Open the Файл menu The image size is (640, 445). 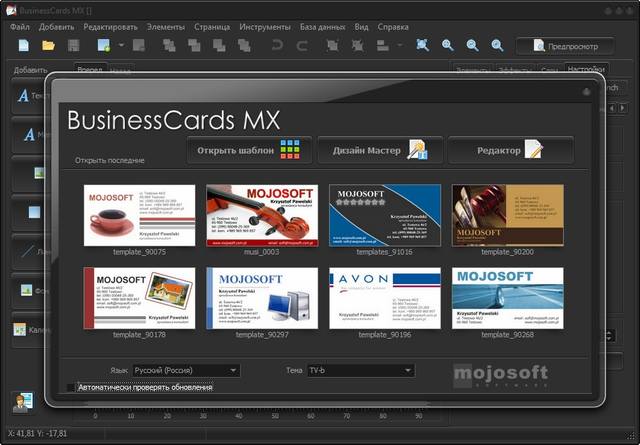point(20,27)
